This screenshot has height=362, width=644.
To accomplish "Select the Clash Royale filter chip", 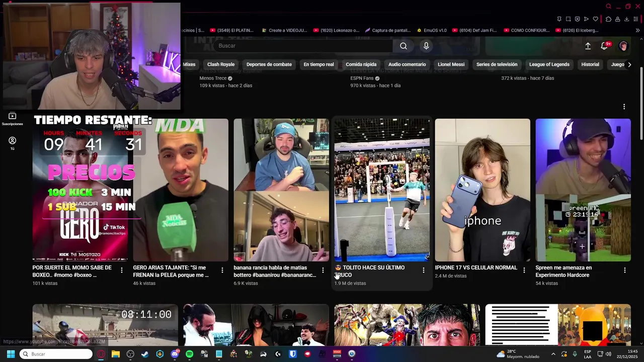I will 221,64.
